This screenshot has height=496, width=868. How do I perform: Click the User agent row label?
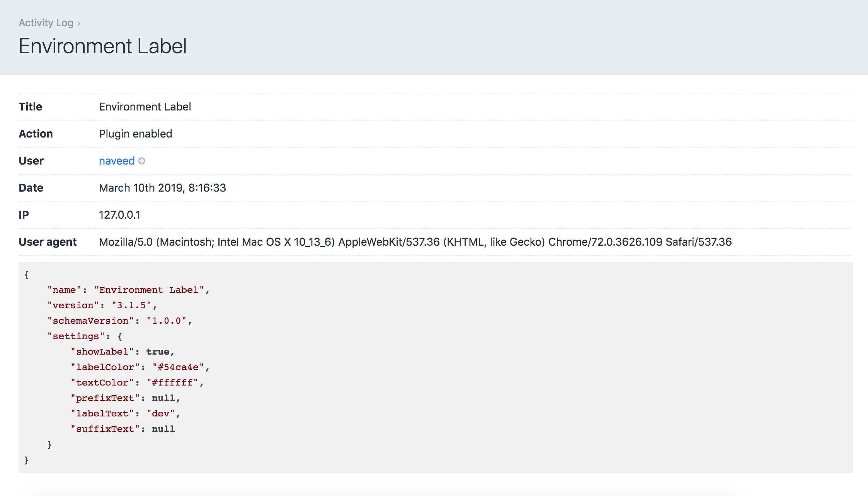[x=48, y=242]
